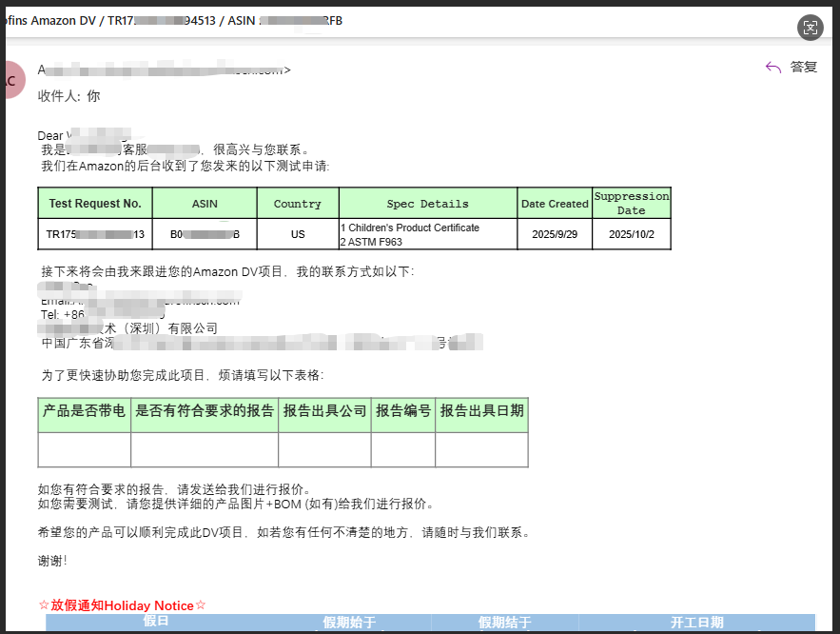This screenshot has height=634, width=840.
Task: Select the recipient line 收件人: 你
Action: pyautogui.click(x=68, y=96)
